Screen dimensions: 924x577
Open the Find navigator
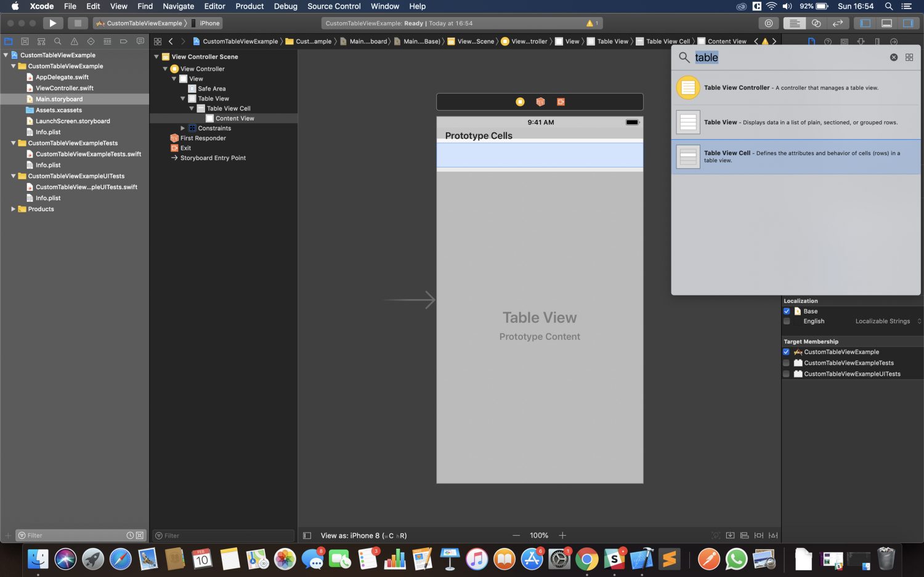coord(57,42)
